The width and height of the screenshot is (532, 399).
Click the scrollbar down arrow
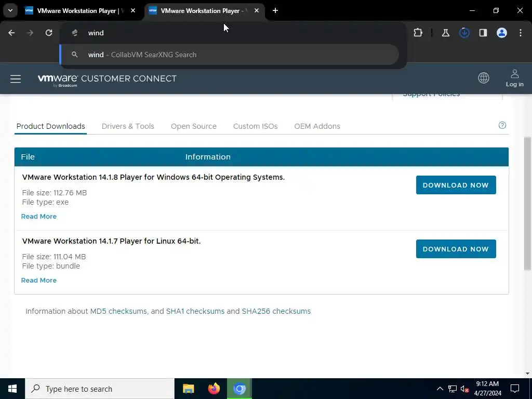(527, 374)
